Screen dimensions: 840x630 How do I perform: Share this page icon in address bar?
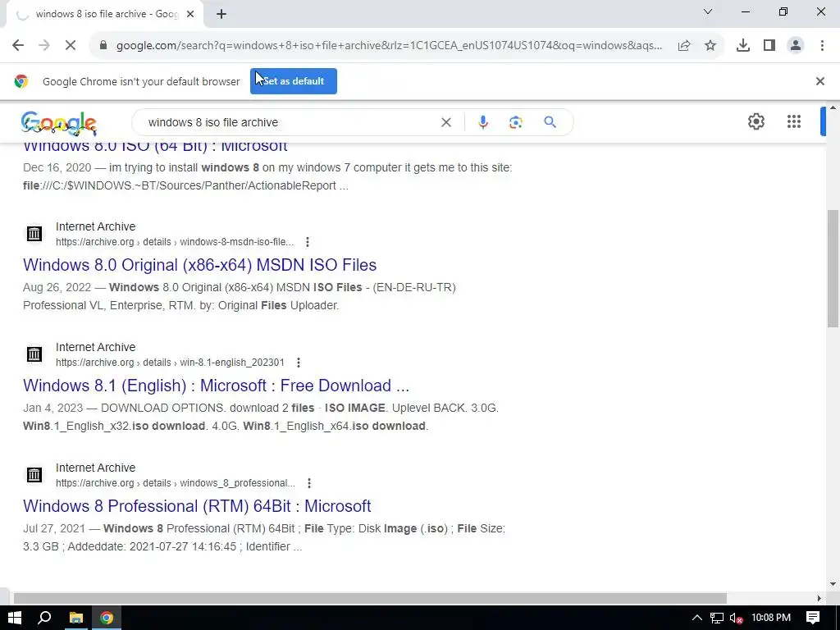684,46
